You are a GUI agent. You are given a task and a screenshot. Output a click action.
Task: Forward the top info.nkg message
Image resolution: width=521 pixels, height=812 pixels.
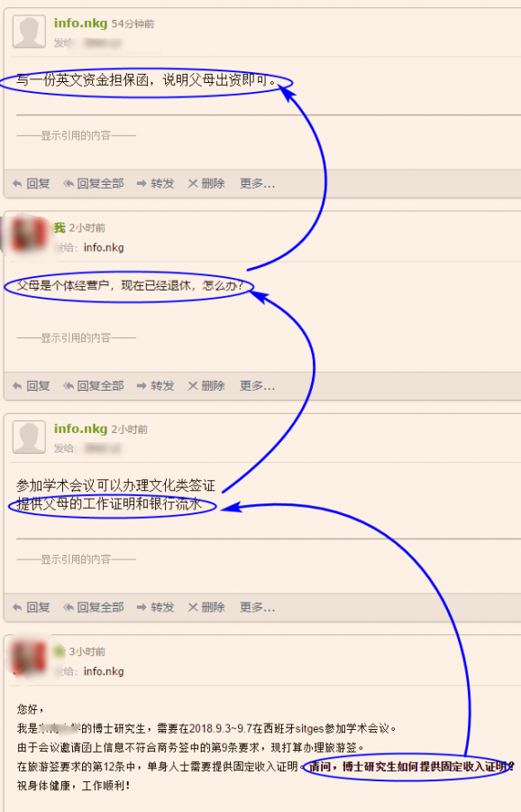point(155,183)
